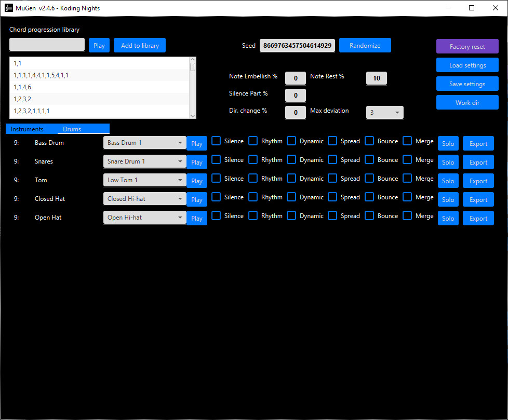Toggle Rhythm on the Bass Drum row

tap(253, 141)
